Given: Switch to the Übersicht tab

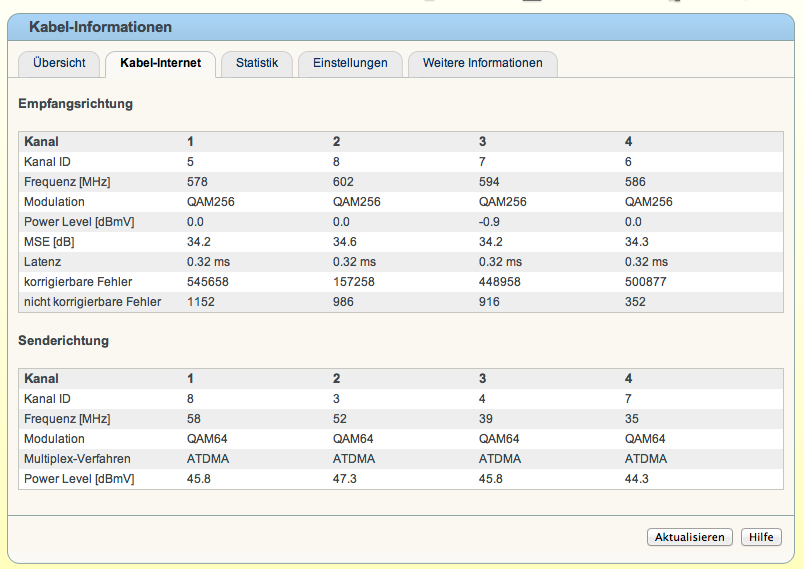Looking at the screenshot, I should (x=59, y=63).
